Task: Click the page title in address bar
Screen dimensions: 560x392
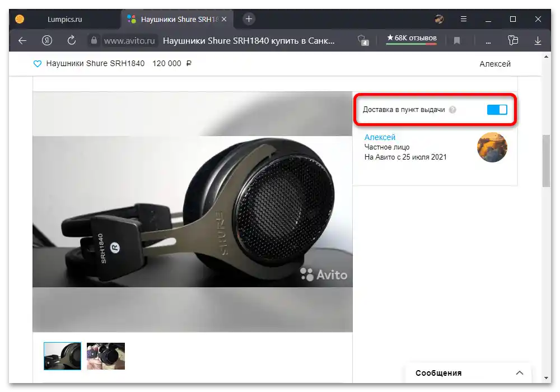Action: (249, 41)
